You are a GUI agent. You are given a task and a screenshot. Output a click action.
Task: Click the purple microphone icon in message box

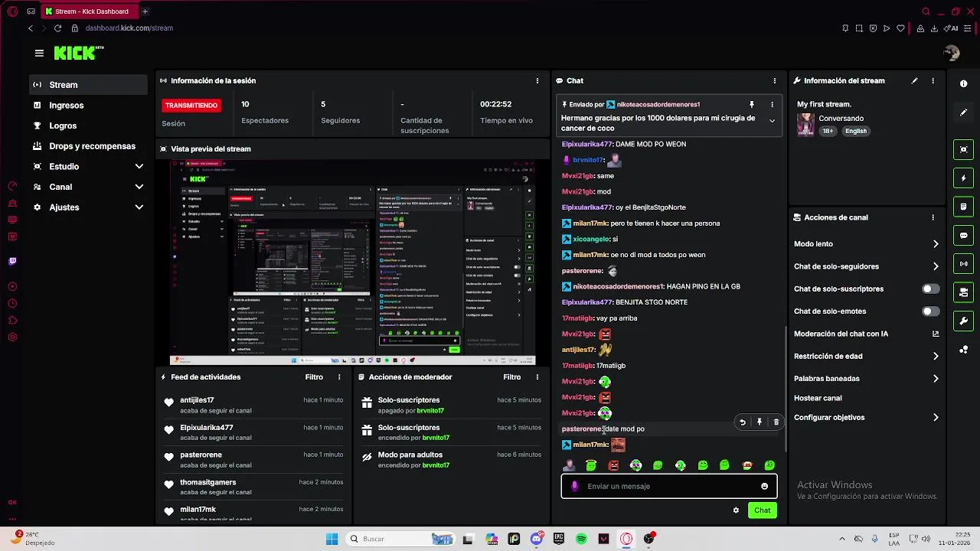[575, 486]
